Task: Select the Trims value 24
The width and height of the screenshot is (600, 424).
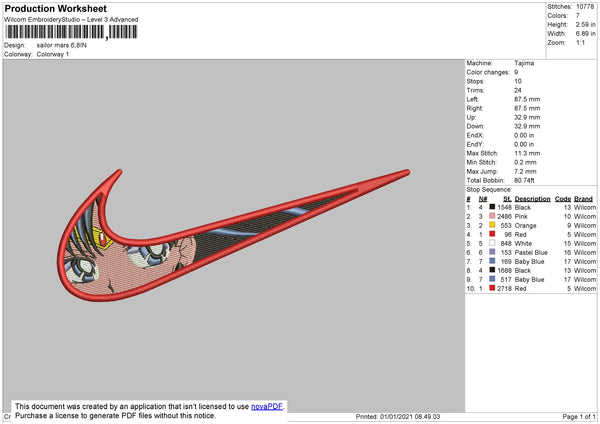Action: (x=518, y=90)
